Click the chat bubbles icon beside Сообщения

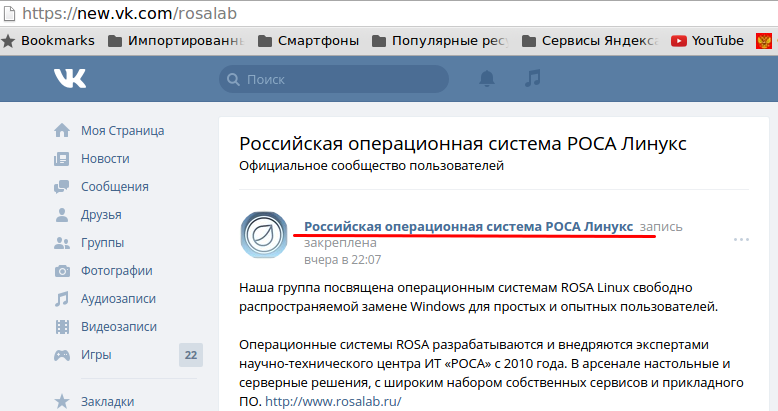pos(62,187)
